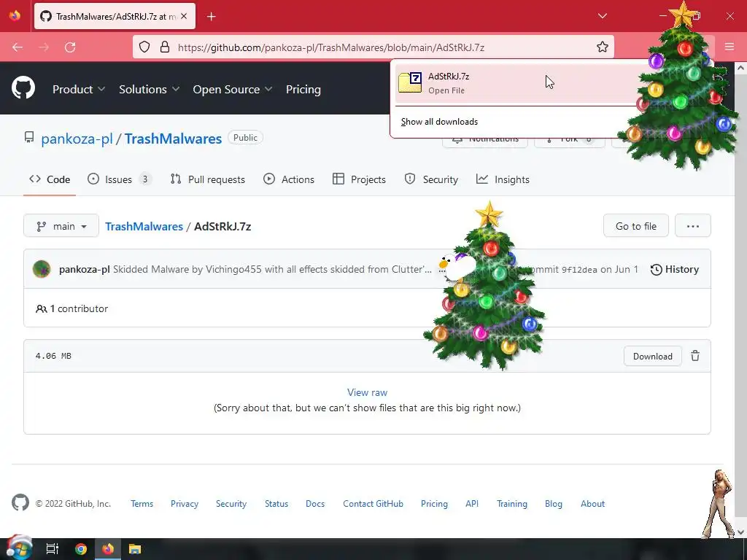Open the Blog footer link
The image size is (747, 560).
(553, 504)
